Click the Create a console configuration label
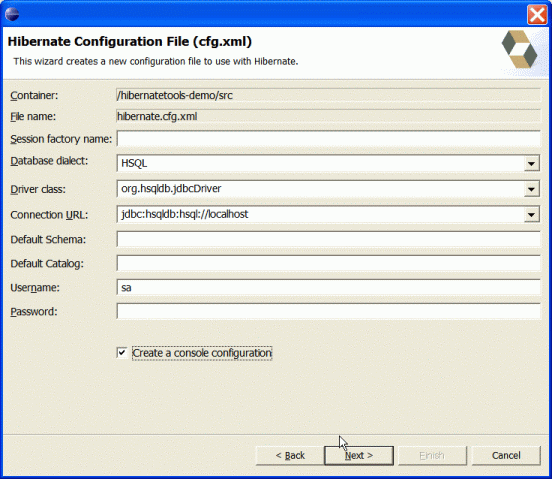The image size is (552, 479). click(202, 353)
